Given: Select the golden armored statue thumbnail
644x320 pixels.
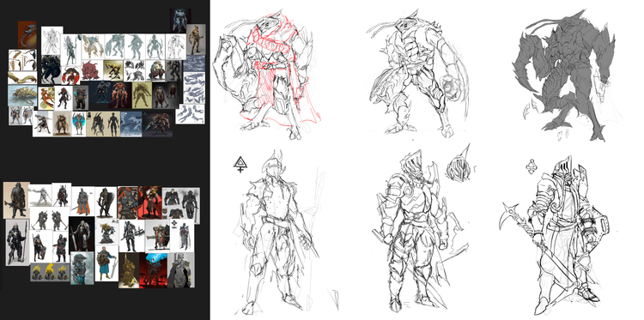Looking at the screenshot, I should [x=129, y=270].
